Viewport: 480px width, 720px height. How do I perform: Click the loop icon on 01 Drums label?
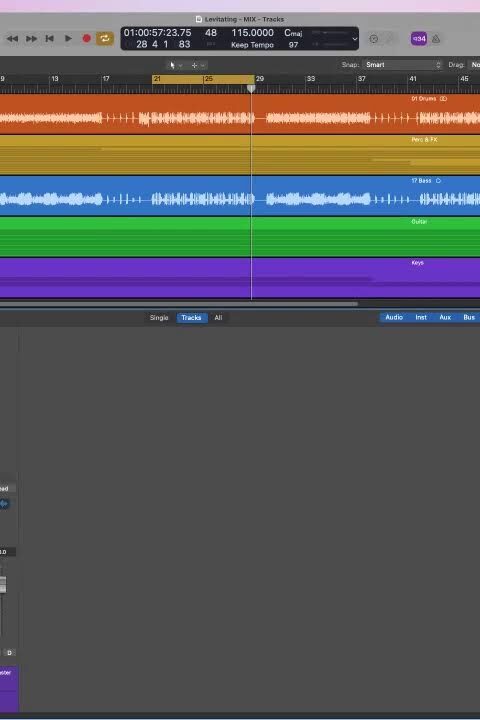point(443,99)
